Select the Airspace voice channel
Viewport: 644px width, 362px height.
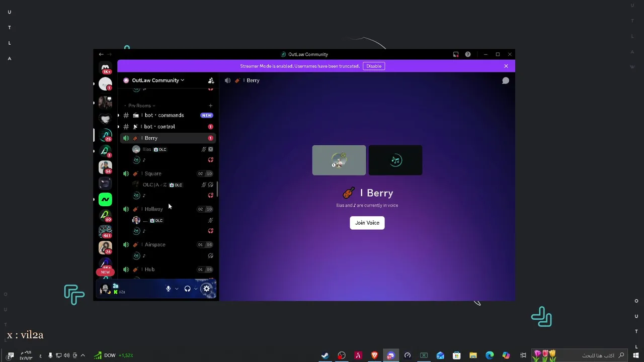tap(168, 245)
